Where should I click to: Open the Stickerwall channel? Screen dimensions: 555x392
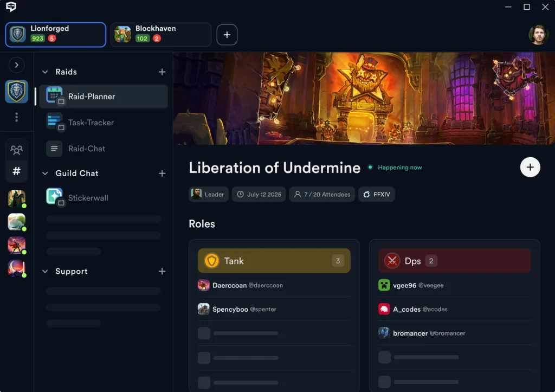104,197
